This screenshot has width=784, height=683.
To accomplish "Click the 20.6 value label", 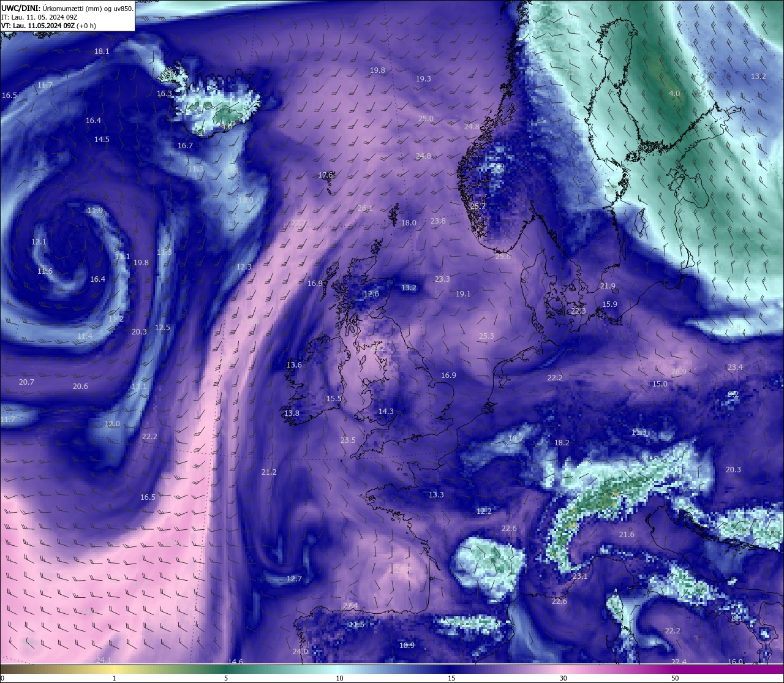I will (x=80, y=387).
